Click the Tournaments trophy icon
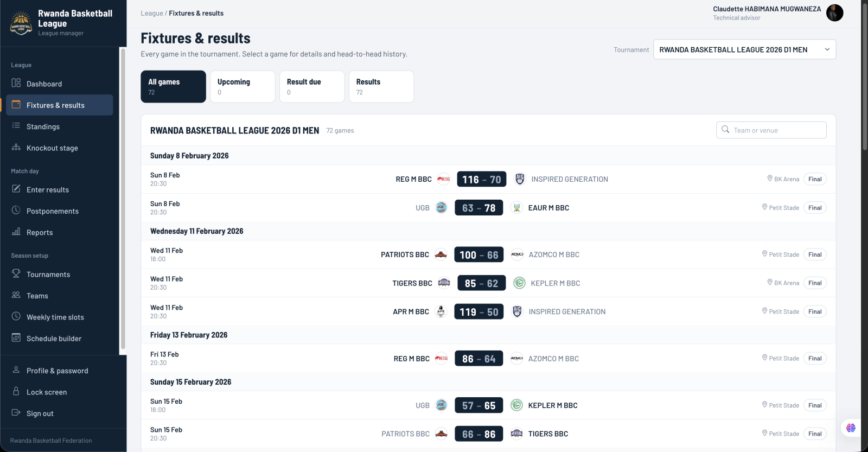868x452 pixels. [x=16, y=273]
